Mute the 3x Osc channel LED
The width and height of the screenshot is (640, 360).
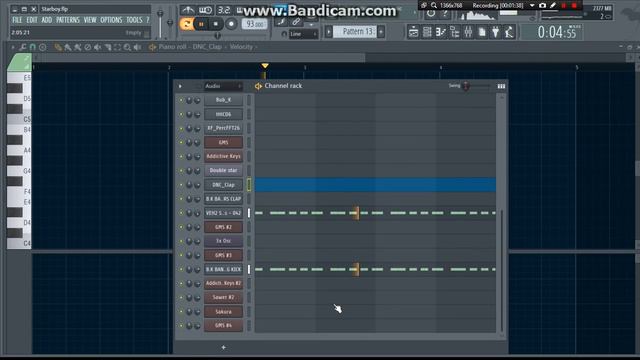click(x=181, y=241)
